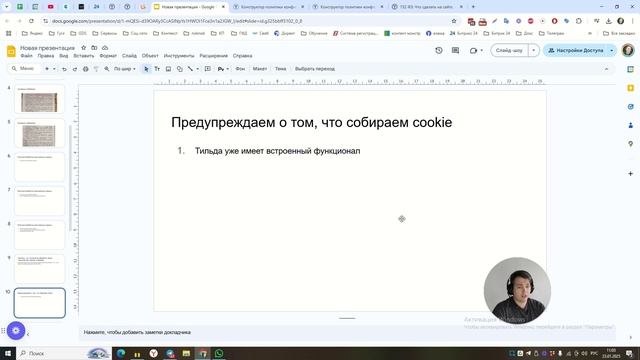Screen dimensions: 640x360
Task: Click the Макет toolbar button
Action: pos(260,69)
